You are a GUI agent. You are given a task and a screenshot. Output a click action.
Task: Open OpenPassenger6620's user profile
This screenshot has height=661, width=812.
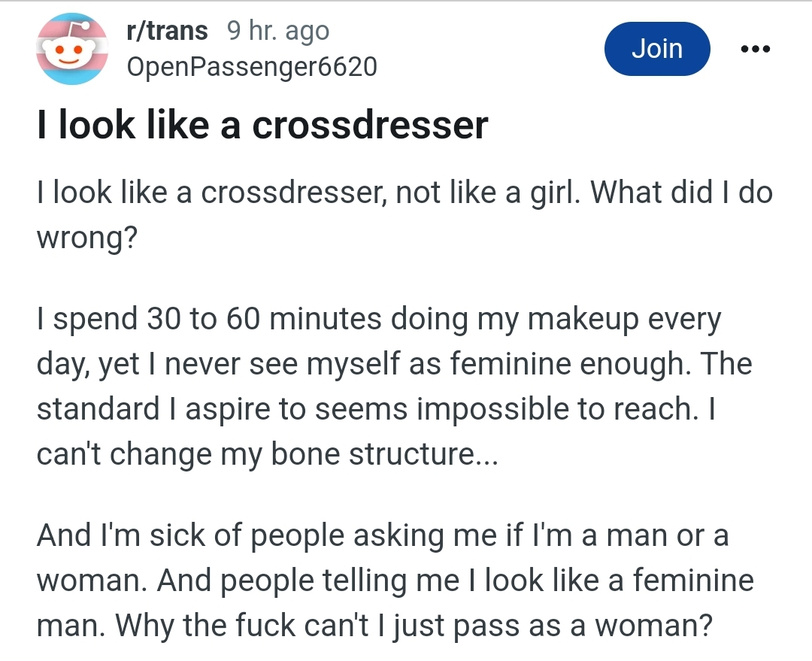[252, 67]
